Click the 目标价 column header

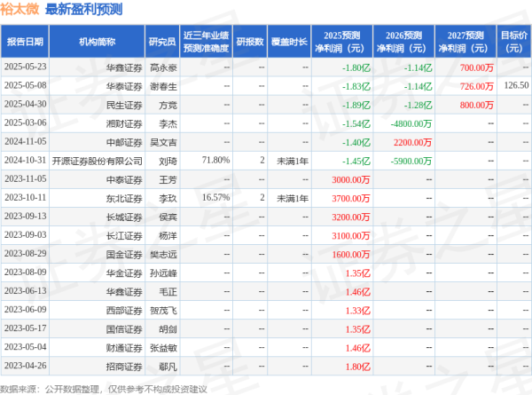512,41
